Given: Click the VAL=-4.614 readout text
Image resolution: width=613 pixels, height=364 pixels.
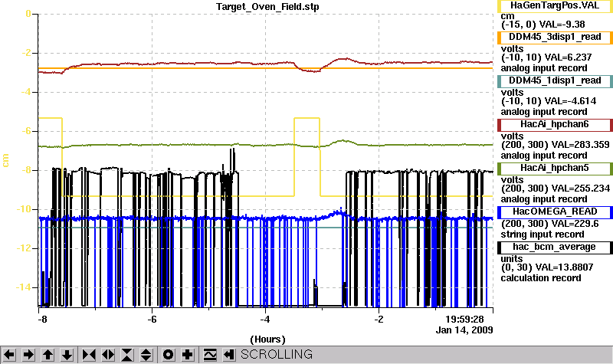Looking at the screenshot, I should coord(570,101).
